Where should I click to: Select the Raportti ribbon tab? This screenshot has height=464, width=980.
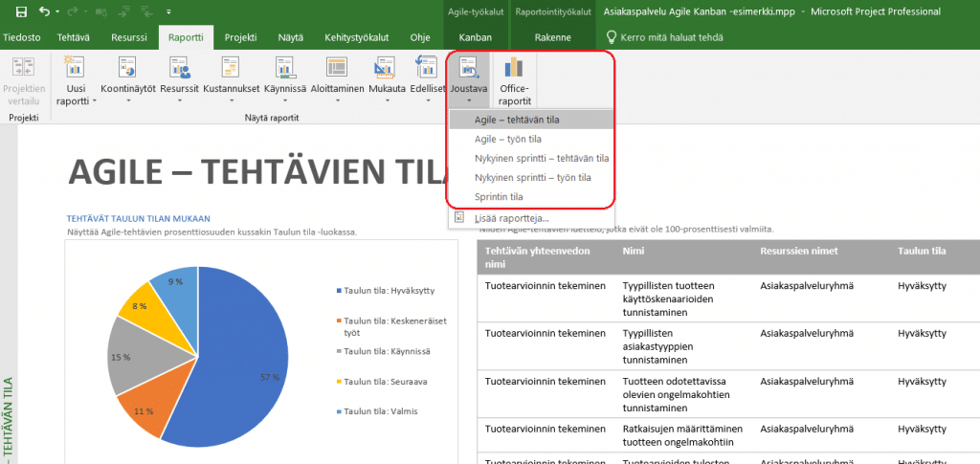[186, 37]
